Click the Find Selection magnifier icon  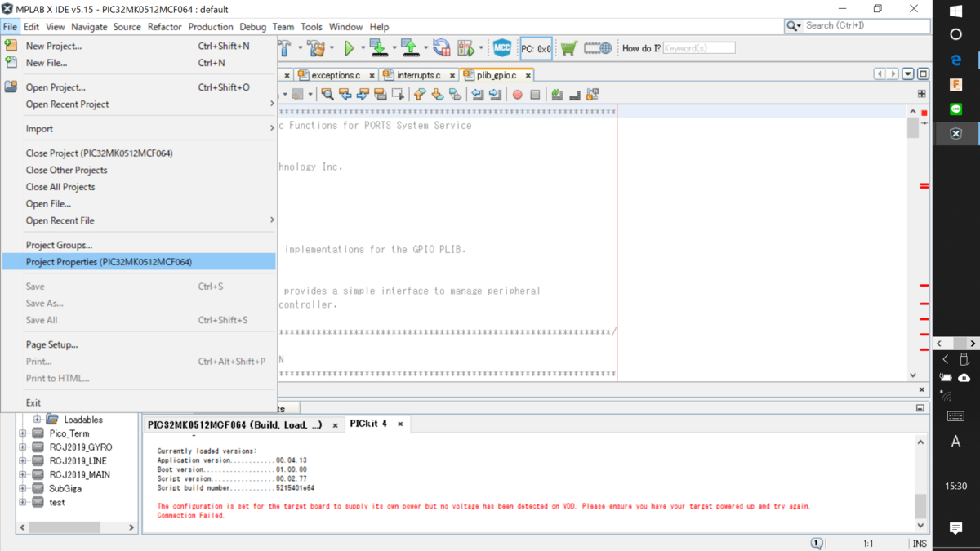tap(327, 95)
